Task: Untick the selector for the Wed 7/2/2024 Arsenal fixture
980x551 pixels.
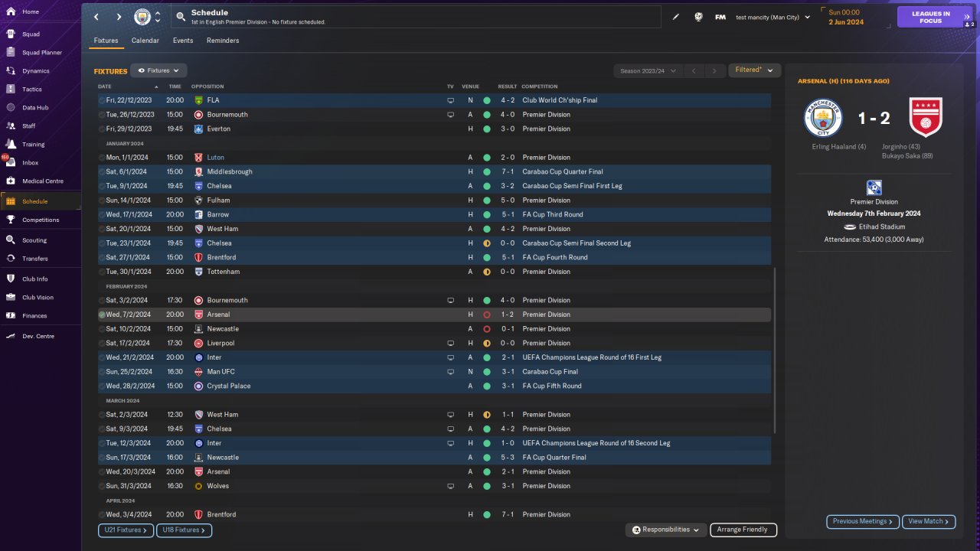Action: [102, 315]
